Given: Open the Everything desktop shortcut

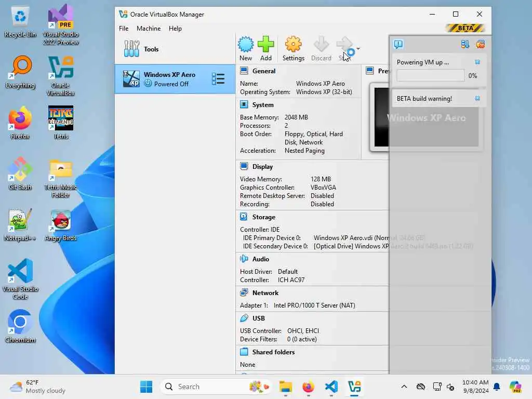Looking at the screenshot, I should (20, 72).
